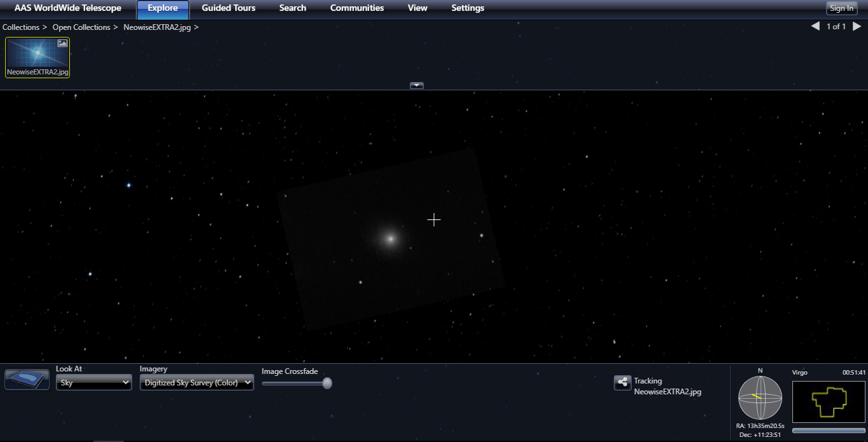The height and width of the screenshot is (442, 868).
Task: Open the View tab
Action: pyautogui.click(x=417, y=8)
